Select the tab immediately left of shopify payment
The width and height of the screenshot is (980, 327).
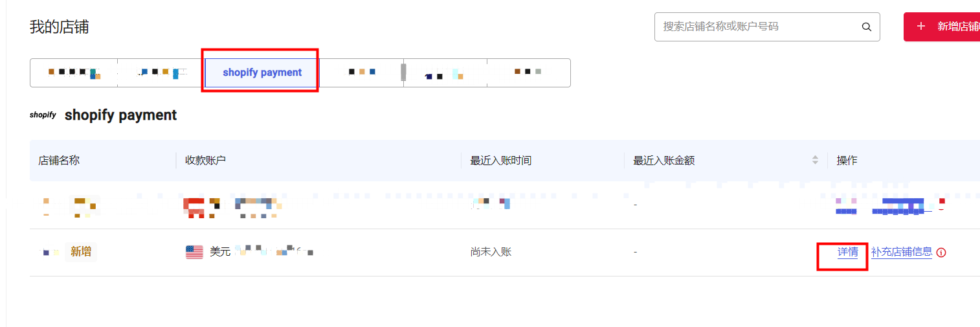click(x=161, y=73)
